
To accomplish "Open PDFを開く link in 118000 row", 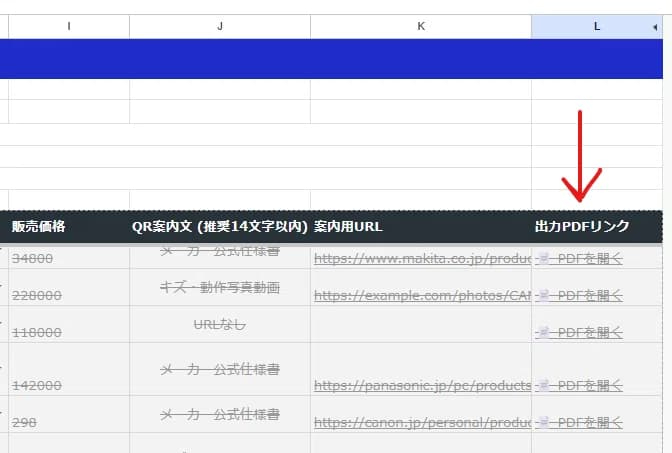I will [x=579, y=333].
